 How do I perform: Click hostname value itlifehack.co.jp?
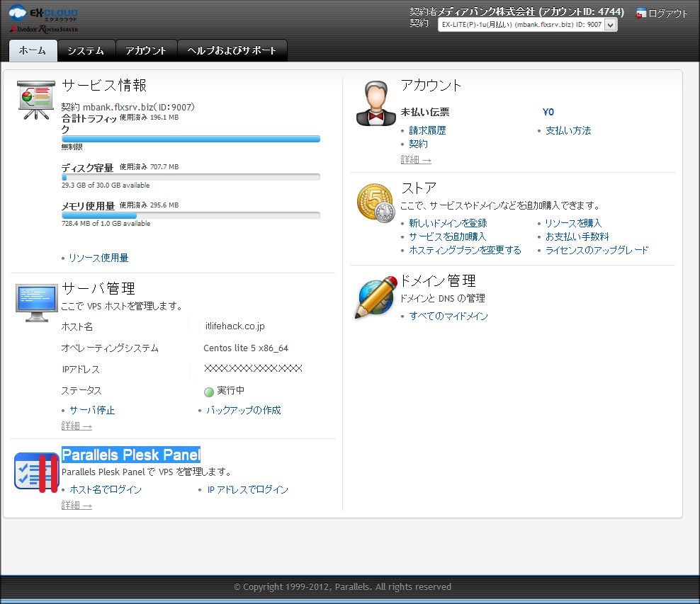[235, 326]
